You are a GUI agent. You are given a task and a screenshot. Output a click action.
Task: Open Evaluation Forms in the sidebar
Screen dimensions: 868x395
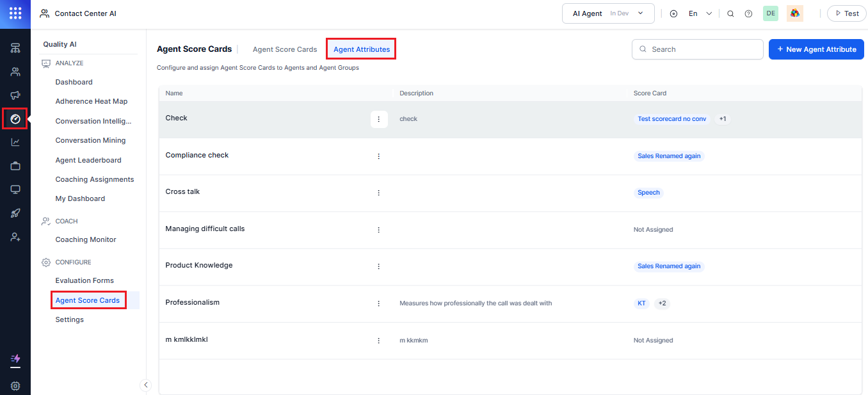(x=84, y=280)
